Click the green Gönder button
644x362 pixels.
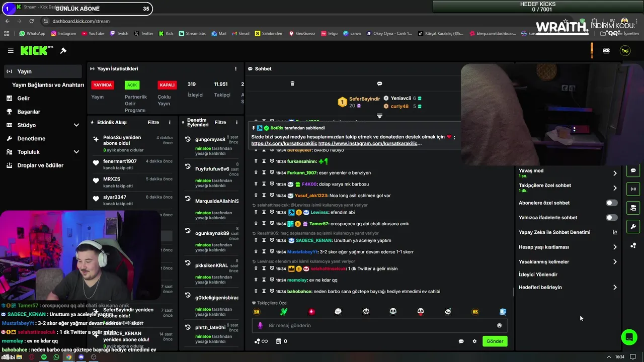tap(495, 341)
